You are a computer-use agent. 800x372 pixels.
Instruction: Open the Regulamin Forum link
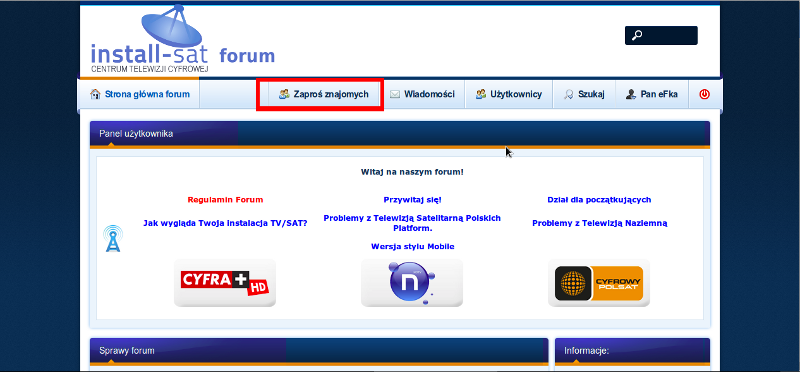225,200
